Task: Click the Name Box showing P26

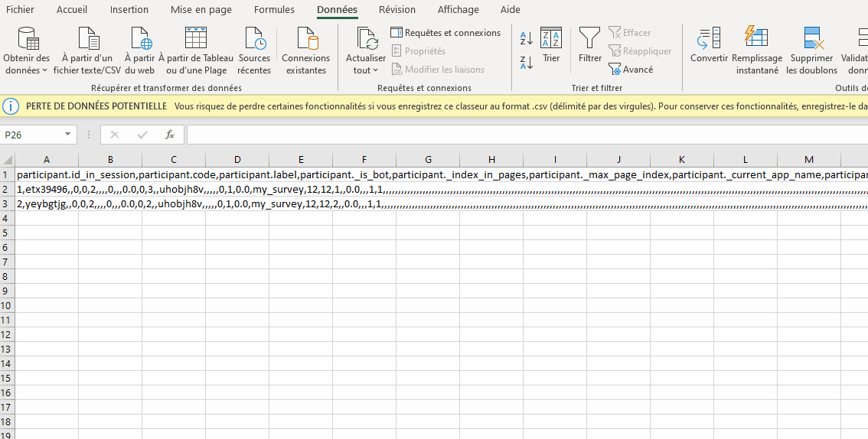Action: tap(32, 135)
